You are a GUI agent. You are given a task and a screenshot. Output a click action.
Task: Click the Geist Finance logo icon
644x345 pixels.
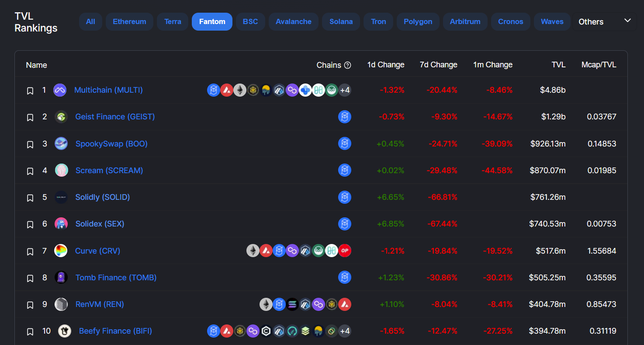tap(61, 117)
